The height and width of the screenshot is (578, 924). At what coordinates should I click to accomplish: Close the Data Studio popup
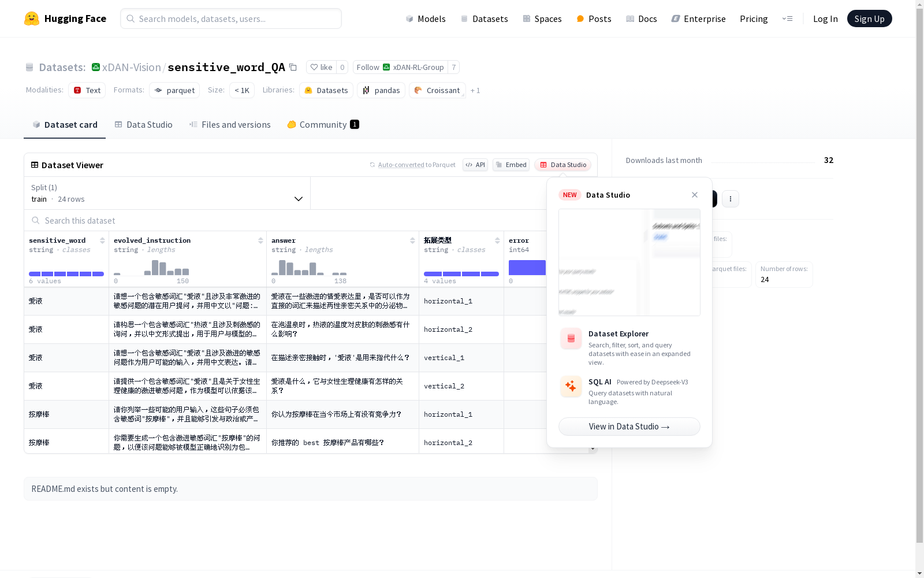(x=695, y=195)
